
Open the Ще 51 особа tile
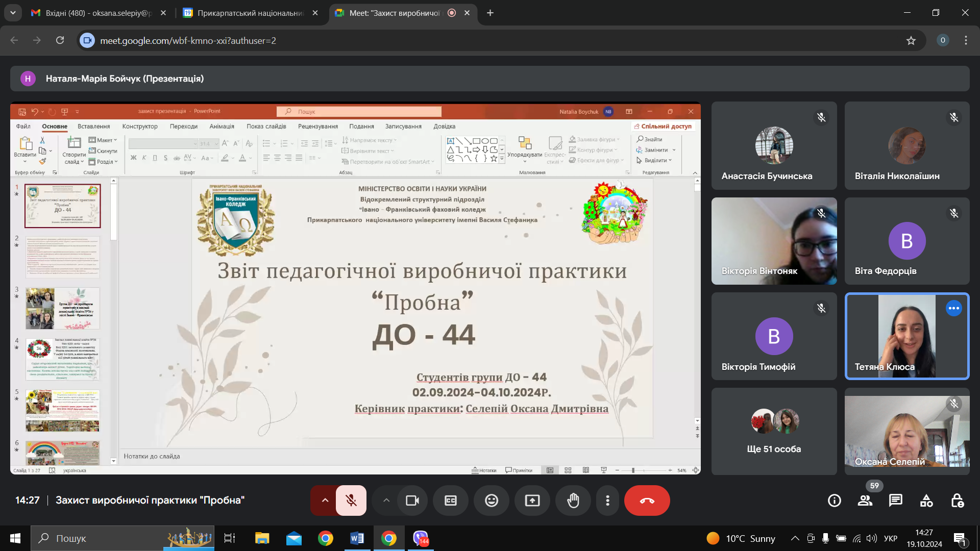click(774, 431)
